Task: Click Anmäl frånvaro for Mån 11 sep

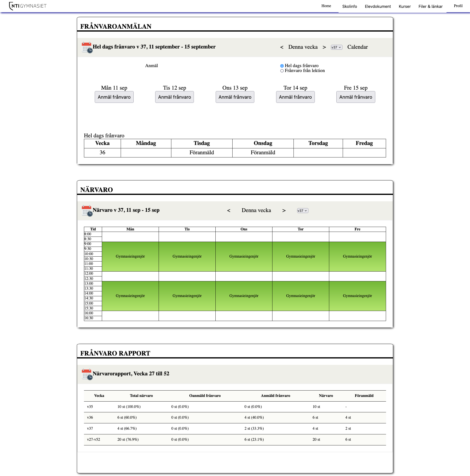Action: coord(114,97)
